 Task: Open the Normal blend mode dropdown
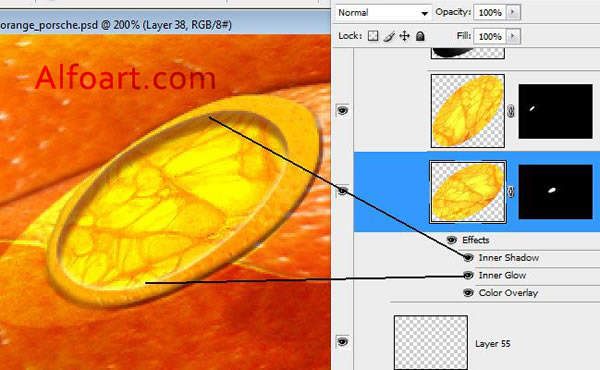(383, 13)
